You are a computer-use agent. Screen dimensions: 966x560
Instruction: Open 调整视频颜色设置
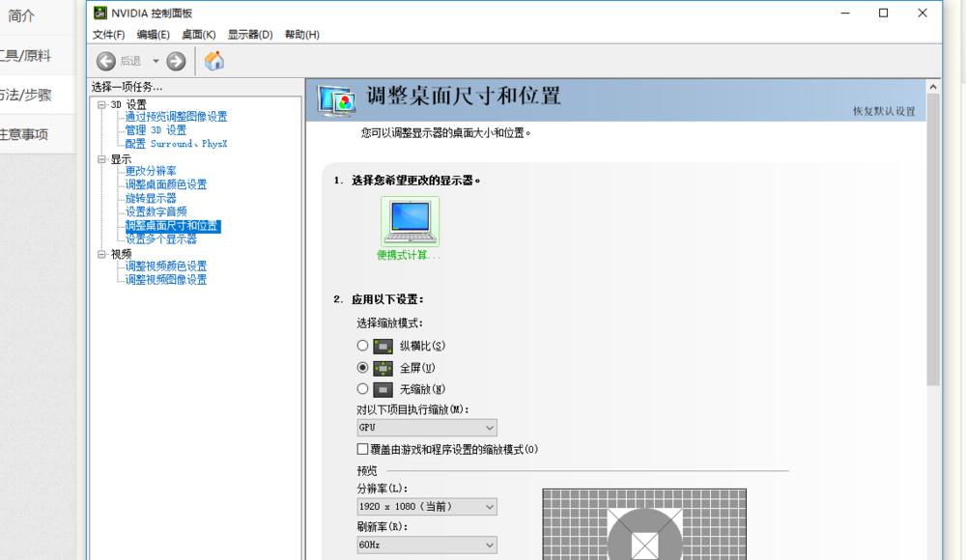[166, 266]
